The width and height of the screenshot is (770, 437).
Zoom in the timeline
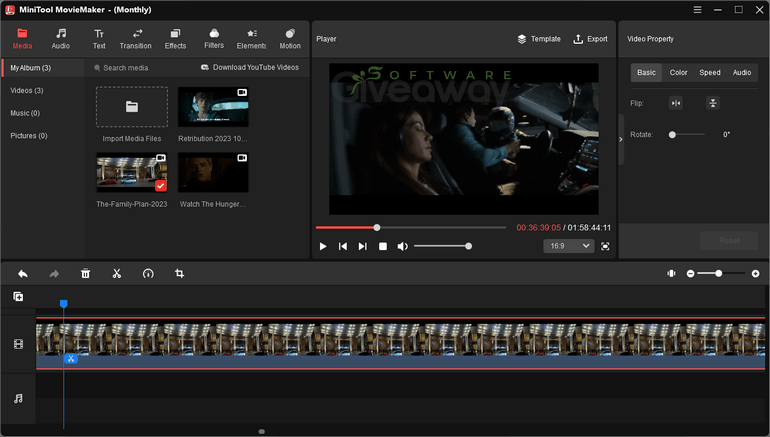(755, 273)
